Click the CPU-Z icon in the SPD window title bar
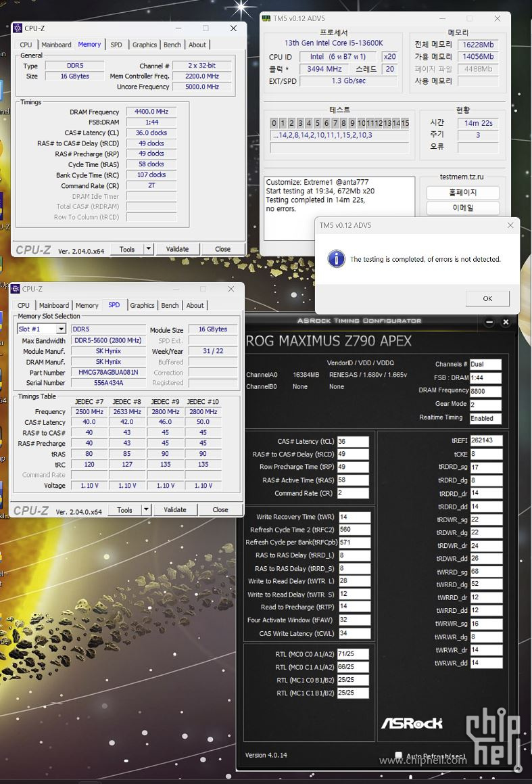532x784 pixels. tap(16, 289)
